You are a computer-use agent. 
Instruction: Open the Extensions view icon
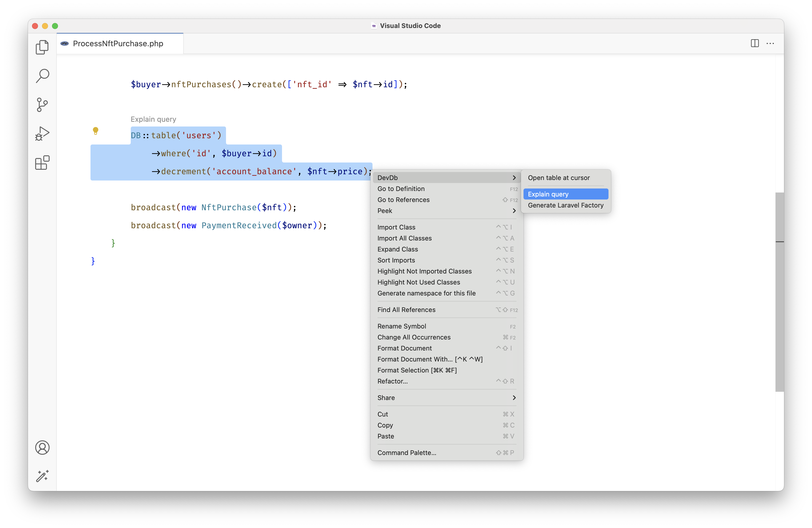42,163
